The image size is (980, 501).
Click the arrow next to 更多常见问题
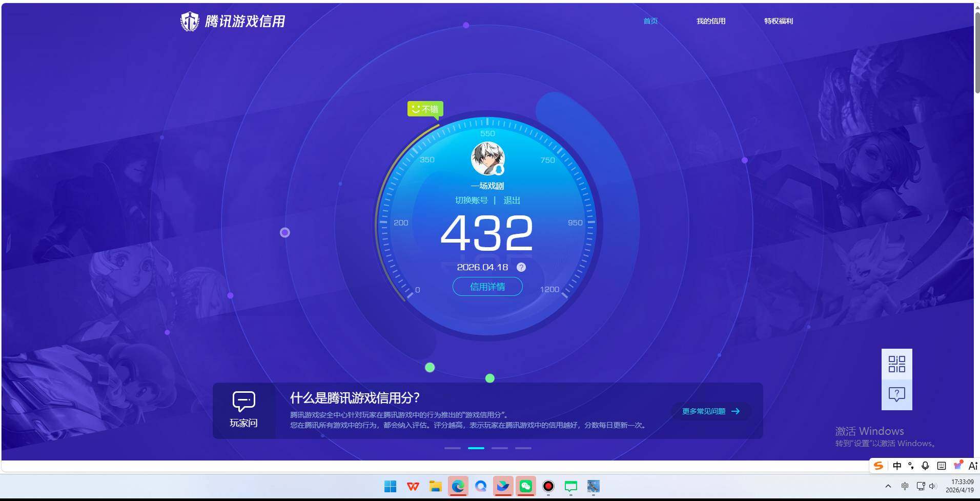coord(737,411)
